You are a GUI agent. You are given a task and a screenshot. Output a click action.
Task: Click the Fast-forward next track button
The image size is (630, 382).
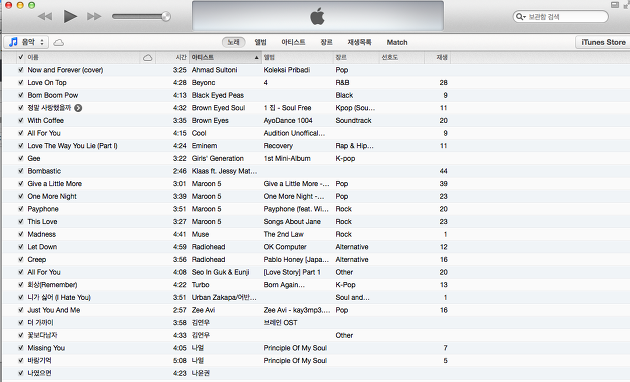tap(94, 16)
